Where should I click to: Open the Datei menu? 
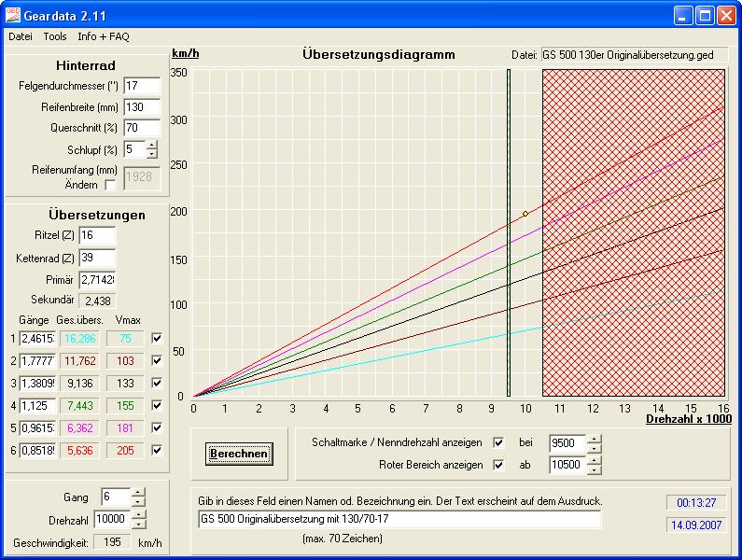(x=20, y=36)
